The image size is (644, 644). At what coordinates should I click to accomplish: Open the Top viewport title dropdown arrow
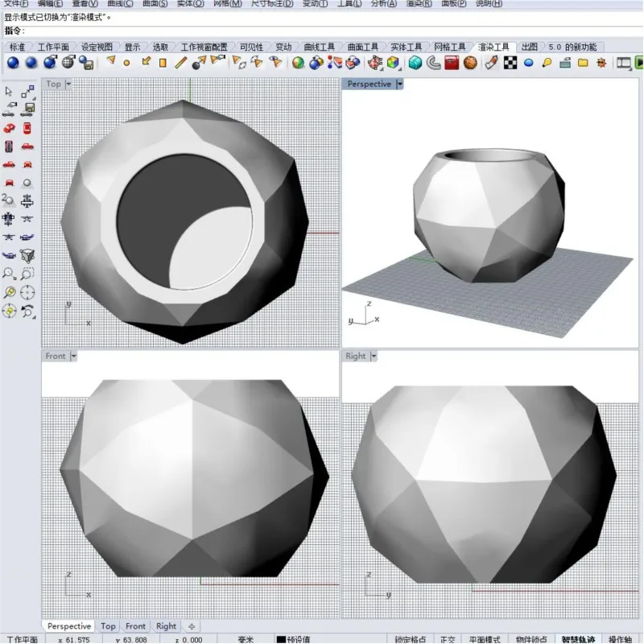pyautogui.click(x=68, y=84)
